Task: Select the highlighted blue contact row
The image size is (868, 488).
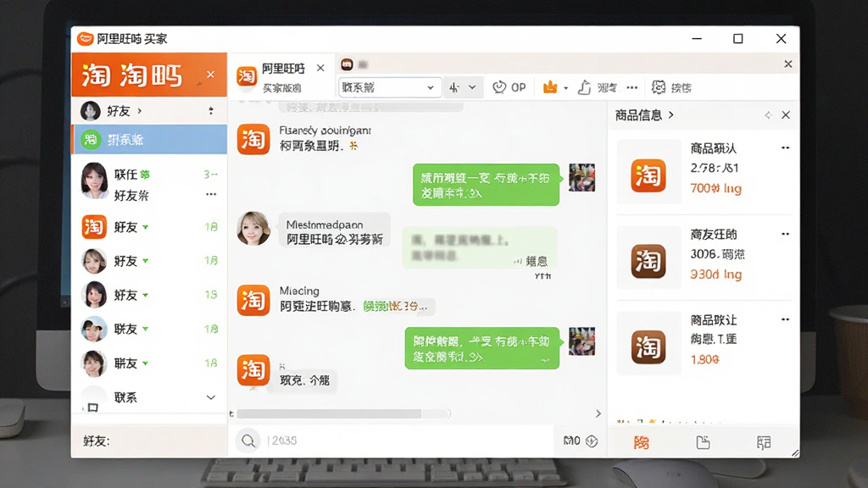Action: [149, 140]
